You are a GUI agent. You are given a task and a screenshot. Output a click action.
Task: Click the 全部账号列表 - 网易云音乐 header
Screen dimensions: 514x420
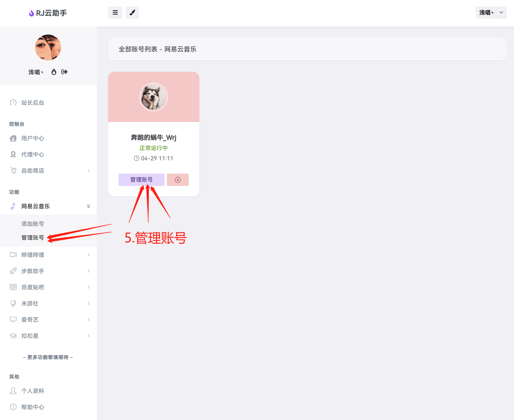[x=157, y=49]
